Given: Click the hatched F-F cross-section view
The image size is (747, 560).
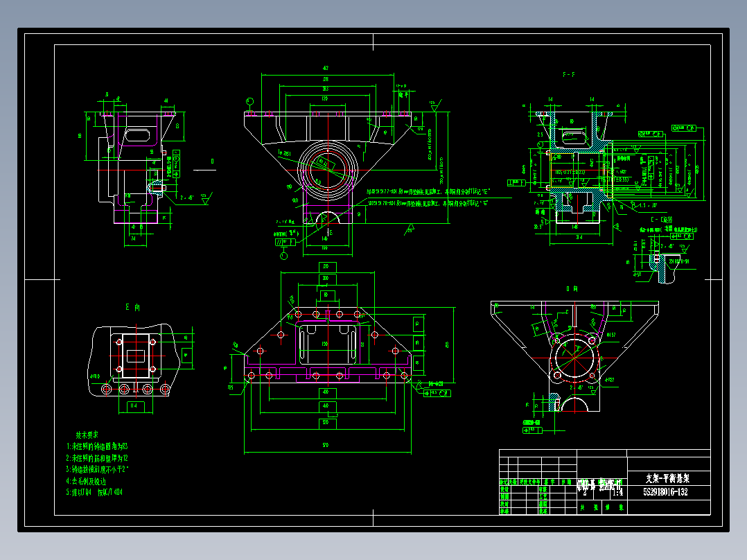Looking at the screenshot, I should pos(576,167).
